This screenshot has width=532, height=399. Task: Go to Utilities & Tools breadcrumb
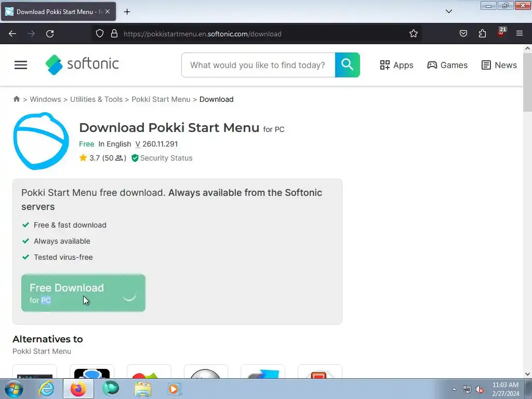point(96,99)
